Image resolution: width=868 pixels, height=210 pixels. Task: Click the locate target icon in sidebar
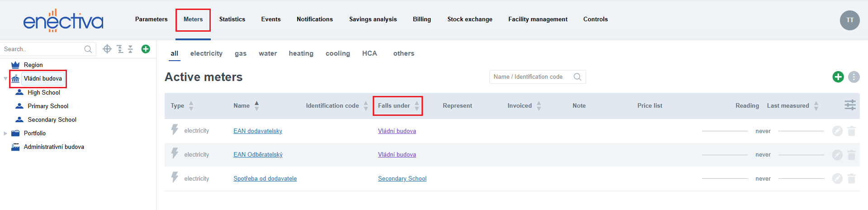tap(107, 49)
